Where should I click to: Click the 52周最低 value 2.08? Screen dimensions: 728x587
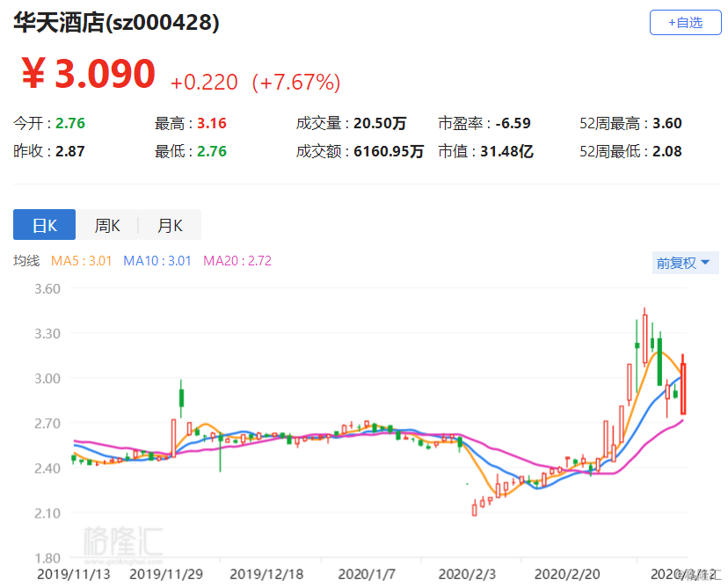(x=667, y=151)
